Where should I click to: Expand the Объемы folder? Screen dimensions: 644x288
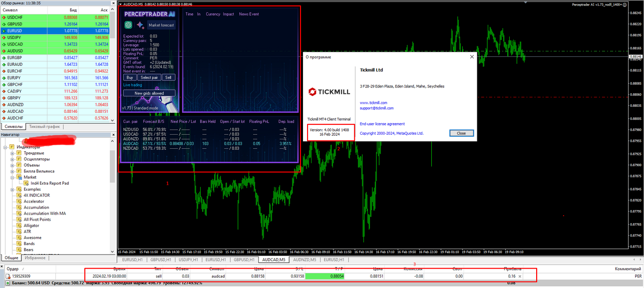[12, 165]
